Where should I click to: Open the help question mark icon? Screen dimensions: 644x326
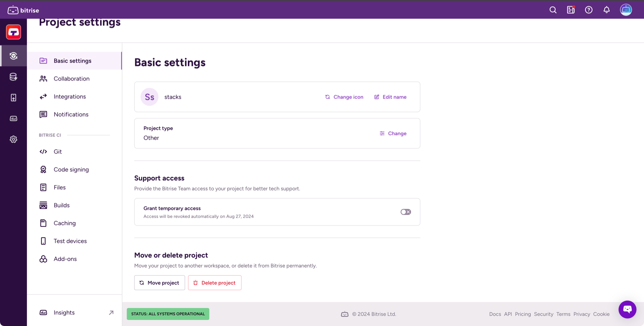point(588,10)
